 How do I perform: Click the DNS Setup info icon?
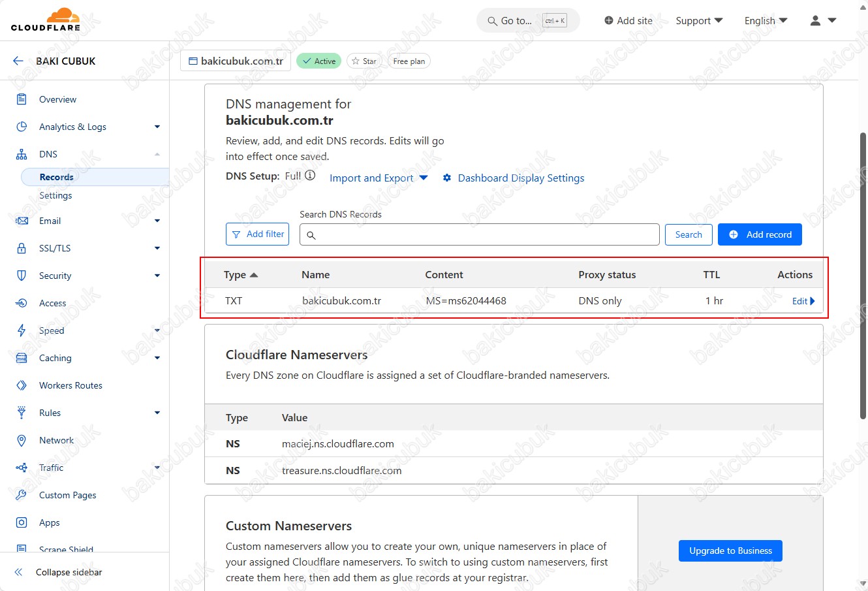(311, 176)
